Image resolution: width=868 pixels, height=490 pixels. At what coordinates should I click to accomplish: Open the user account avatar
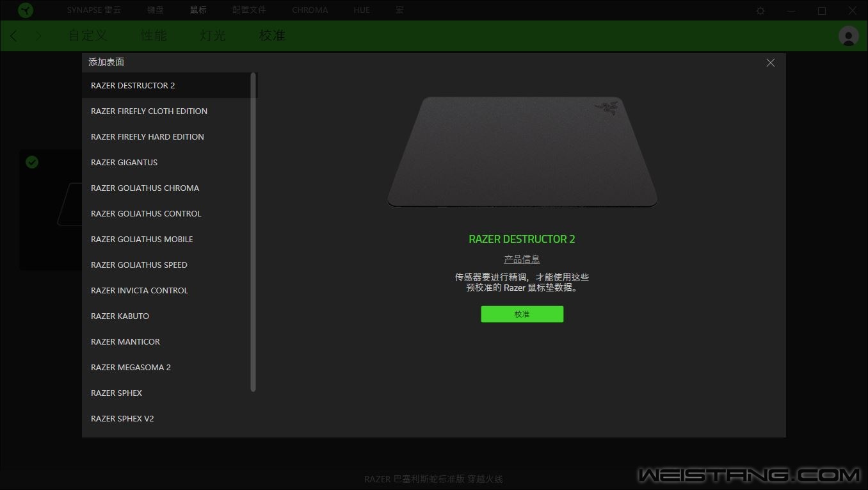[849, 36]
